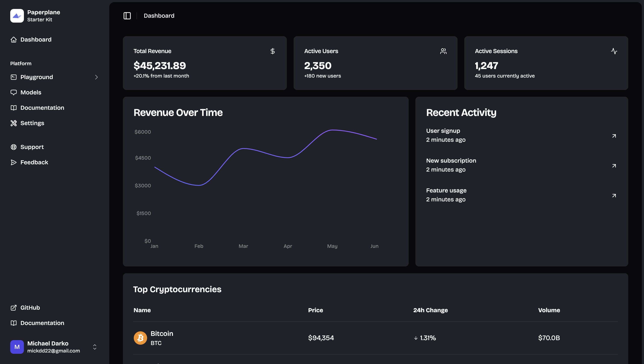Click the dollar sign revenue icon

tap(272, 51)
